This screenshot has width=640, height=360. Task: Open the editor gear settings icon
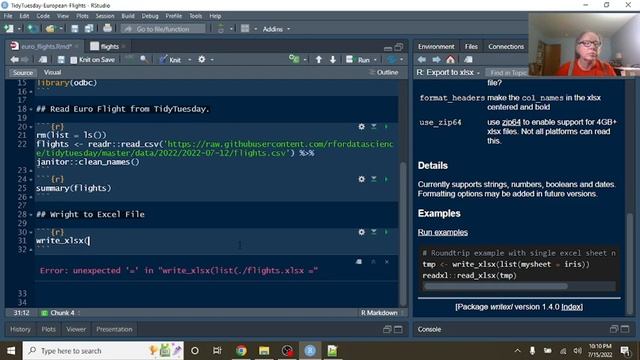pyautogui.click(x=202, y=60)
